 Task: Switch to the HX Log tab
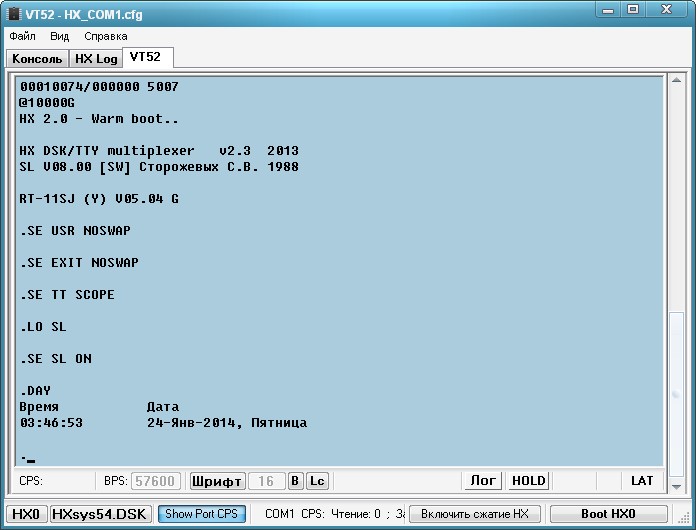click(96, 59)
